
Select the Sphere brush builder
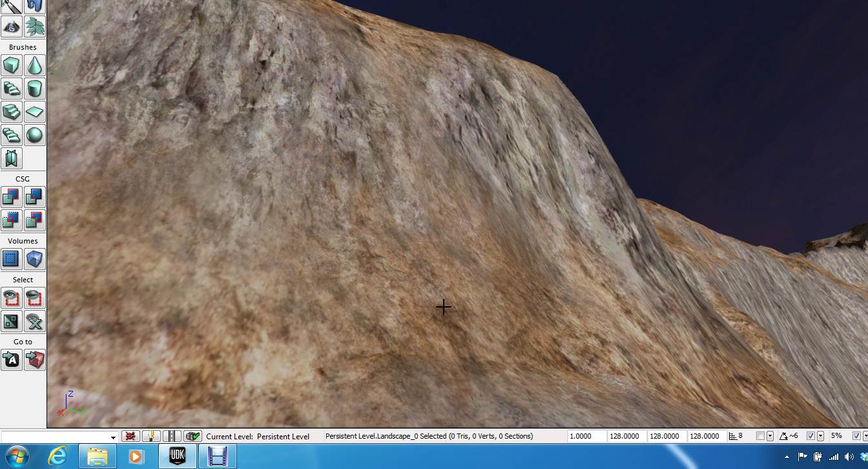34,135
